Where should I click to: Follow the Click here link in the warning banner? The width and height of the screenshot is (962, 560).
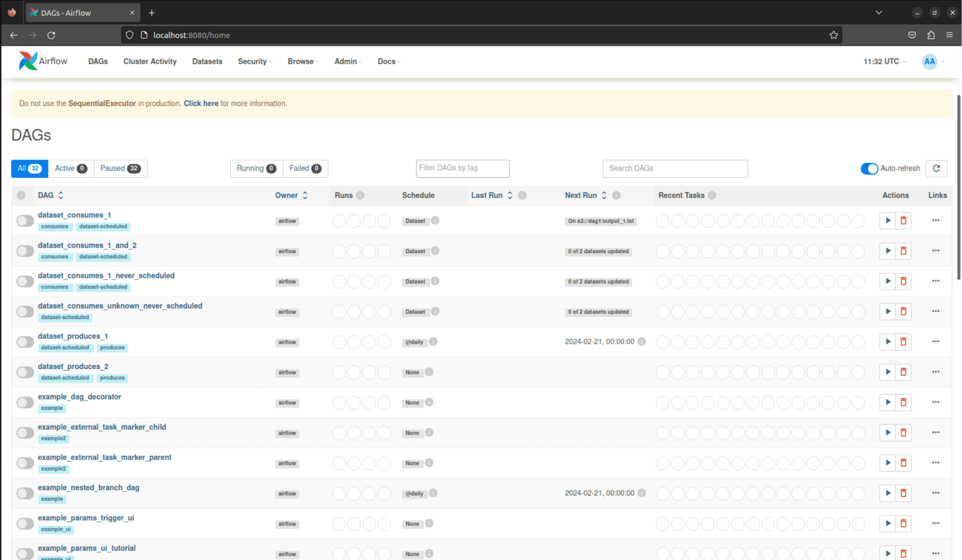(x=201, y=103)
